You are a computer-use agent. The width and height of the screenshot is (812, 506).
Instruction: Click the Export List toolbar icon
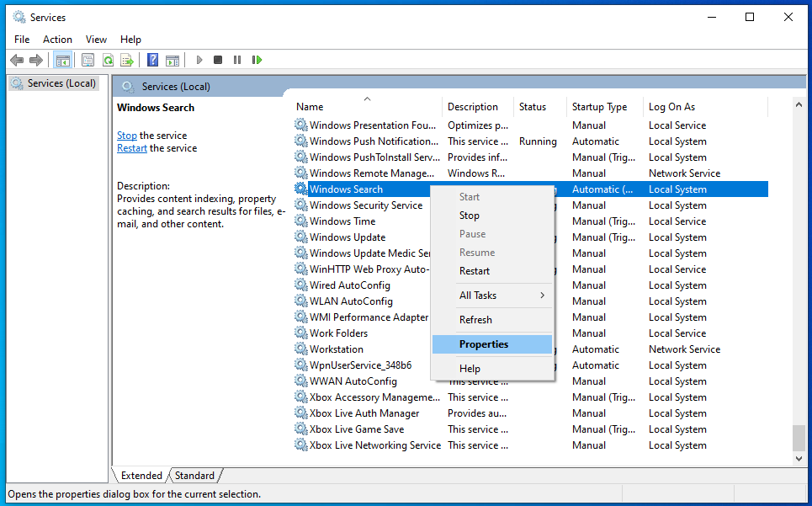(127, 60)
